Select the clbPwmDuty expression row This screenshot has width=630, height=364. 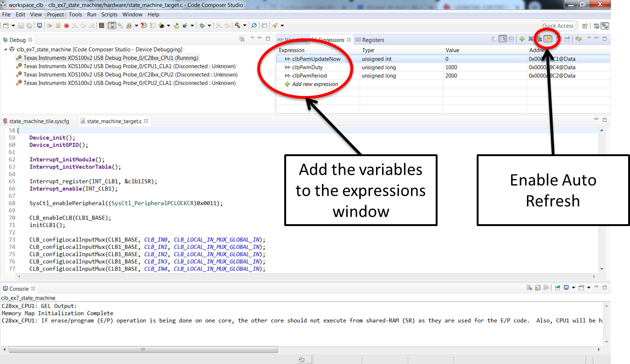(443, 68)
